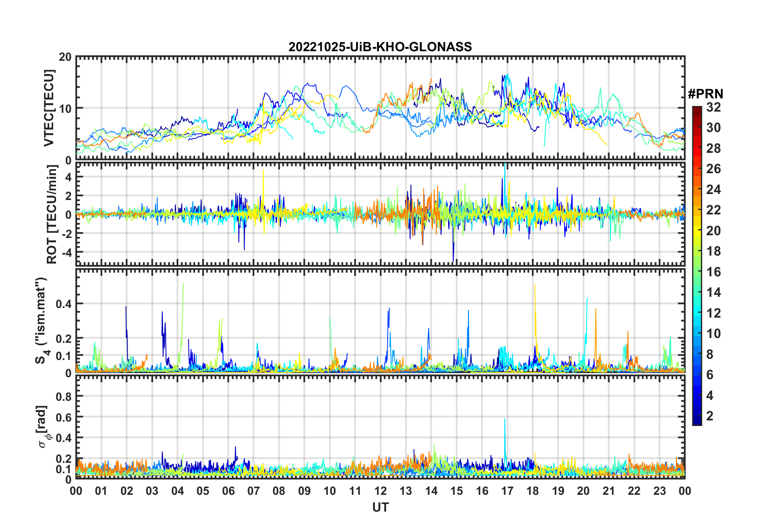Click colorbar tick label 16
Image resolution: width=761 pixels, height=532 pixels.
pyautogui.click(x=713, y=272)
